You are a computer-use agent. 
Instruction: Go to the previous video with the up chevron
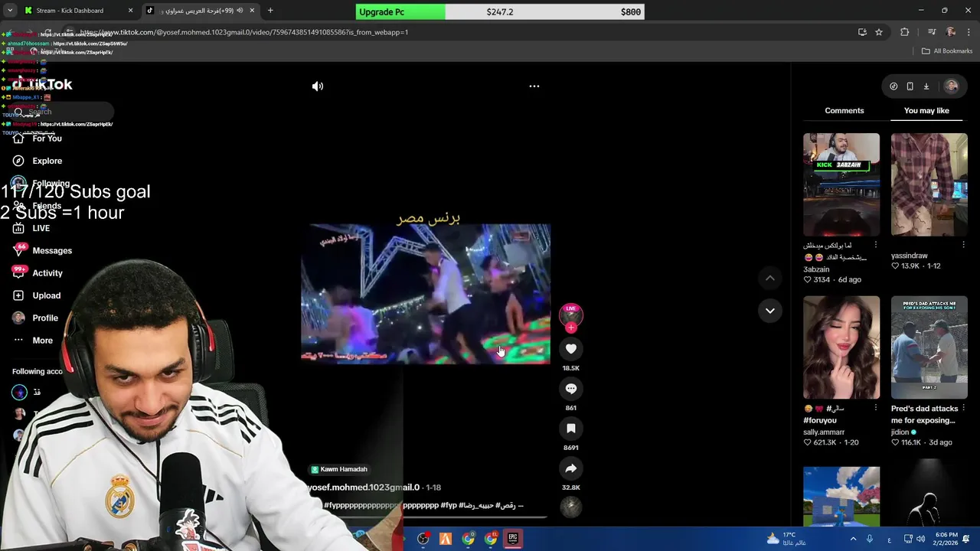[x=770, y=279]
